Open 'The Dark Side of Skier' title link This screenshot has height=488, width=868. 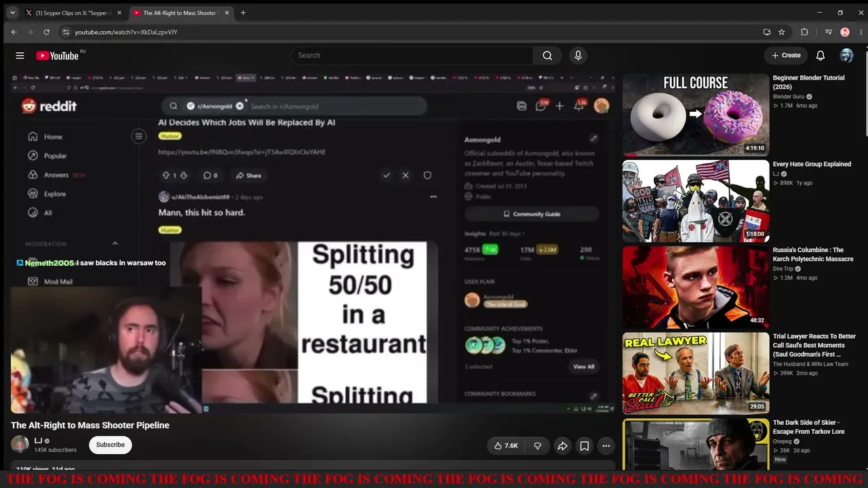pos(808,427)
